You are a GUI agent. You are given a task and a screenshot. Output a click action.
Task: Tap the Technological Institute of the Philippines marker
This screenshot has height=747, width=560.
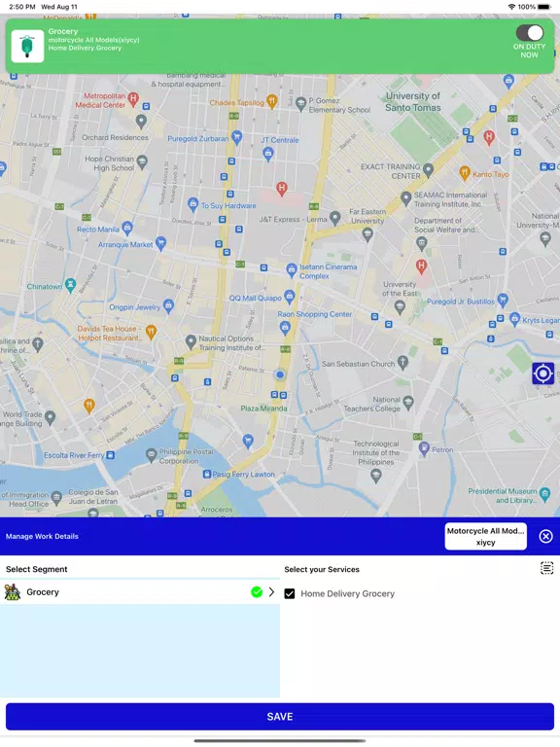coord(375,476)
